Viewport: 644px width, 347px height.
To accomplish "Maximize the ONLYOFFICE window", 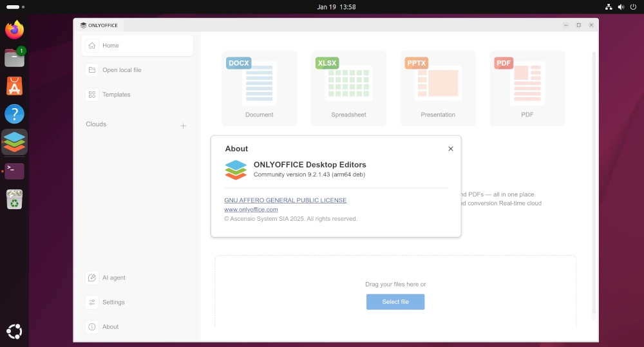I will coord(579,25).
